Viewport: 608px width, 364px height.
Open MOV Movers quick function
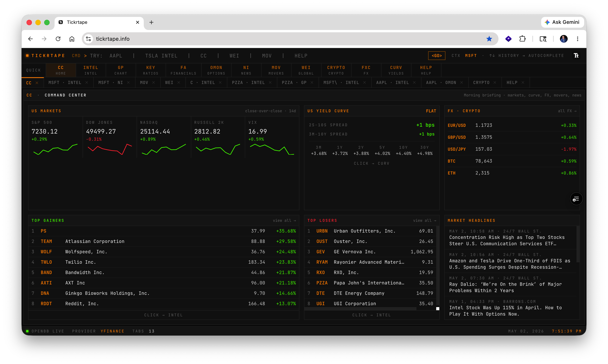[x=276, y=70]
